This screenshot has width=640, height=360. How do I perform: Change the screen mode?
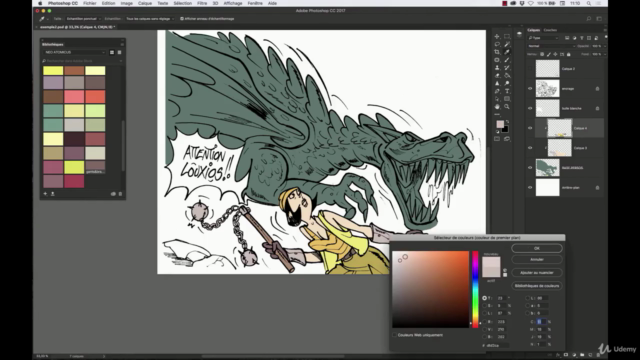[x=507, y=139]
